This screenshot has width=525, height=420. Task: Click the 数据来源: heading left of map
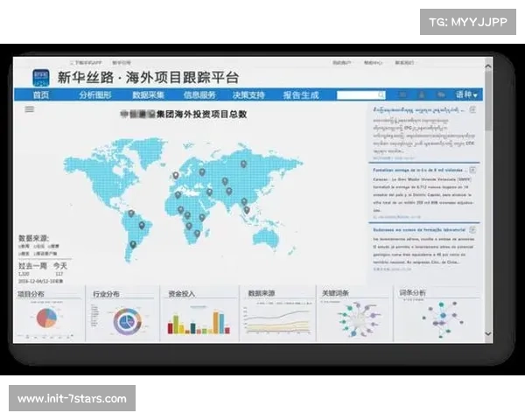(x=33, y=239)
